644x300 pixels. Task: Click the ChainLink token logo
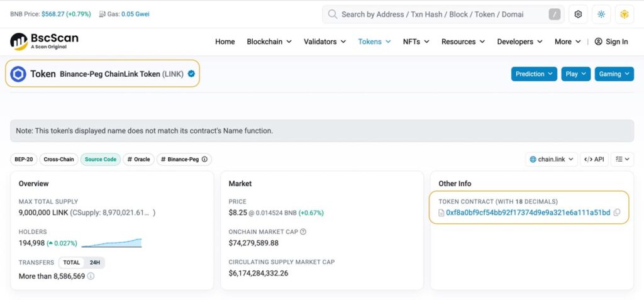pos(18,74)
